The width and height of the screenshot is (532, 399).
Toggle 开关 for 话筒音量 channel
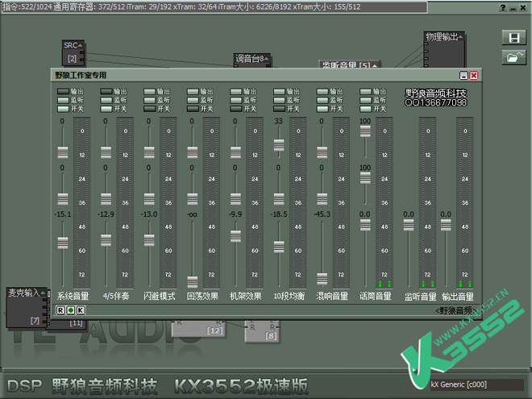click(x=365, y=109)
